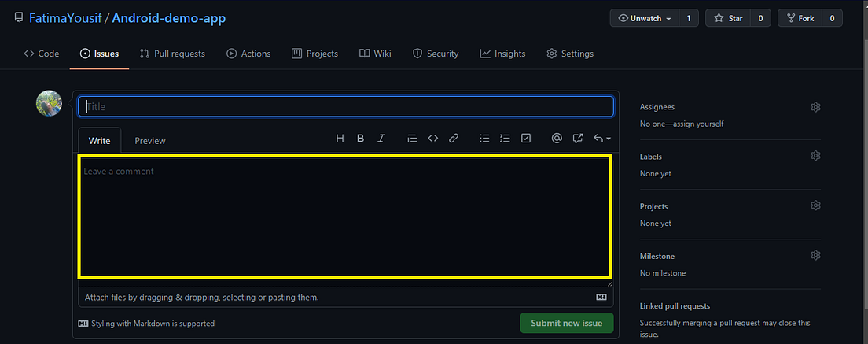Click Submit new issue button
868x344 pixels.
pos(567,323)
